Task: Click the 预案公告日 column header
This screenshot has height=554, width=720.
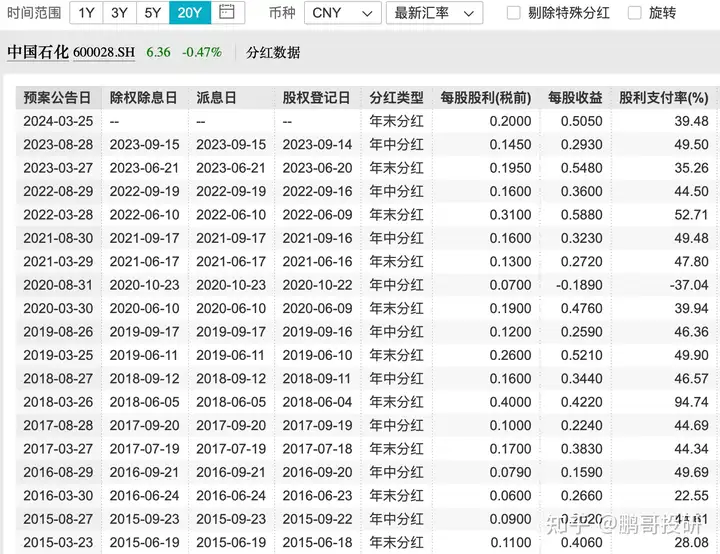Action: [x=57, y=98]
